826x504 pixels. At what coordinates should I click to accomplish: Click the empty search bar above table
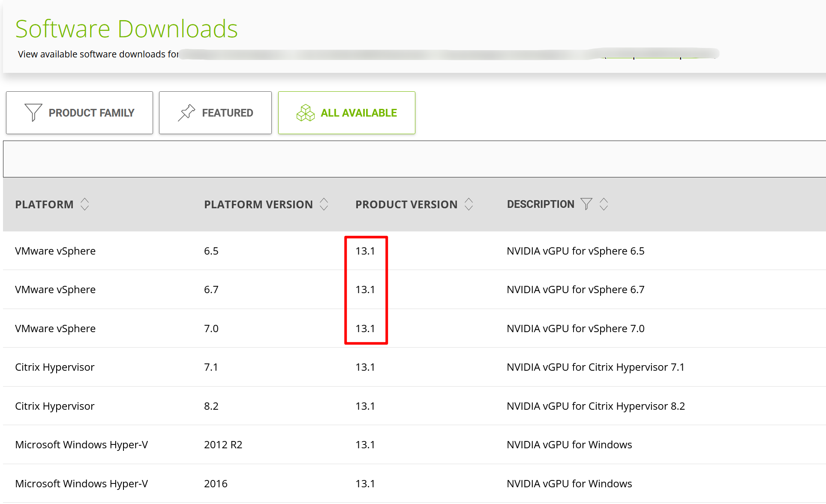414,159
